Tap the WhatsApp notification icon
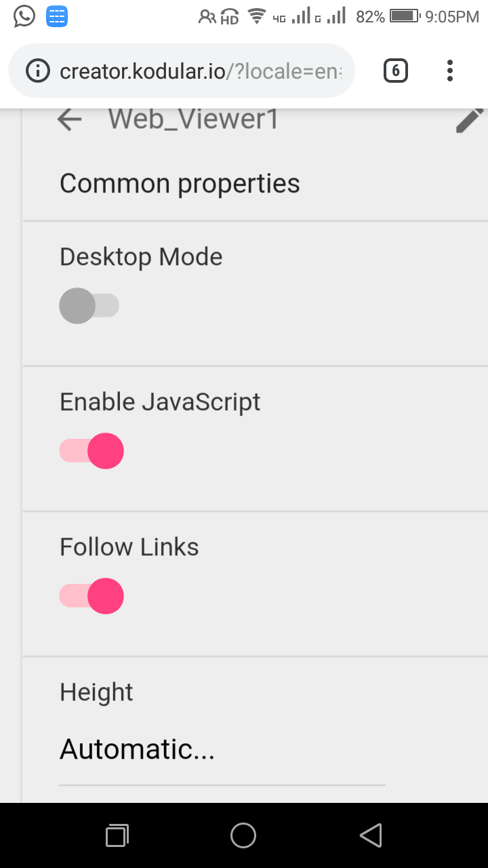488x868 pixels. coord(24,16)
